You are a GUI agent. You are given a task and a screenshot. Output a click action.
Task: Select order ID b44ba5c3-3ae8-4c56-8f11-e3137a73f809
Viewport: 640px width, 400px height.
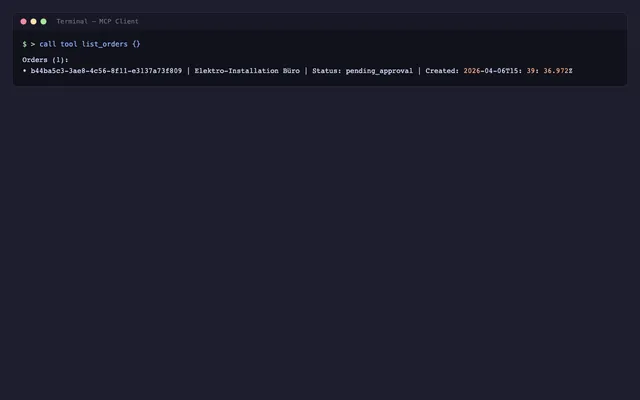pos(106,71)
